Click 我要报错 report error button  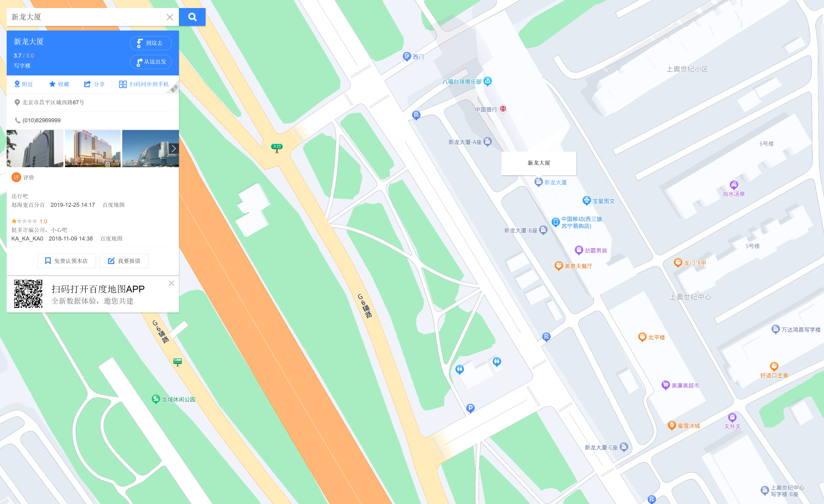124,261
